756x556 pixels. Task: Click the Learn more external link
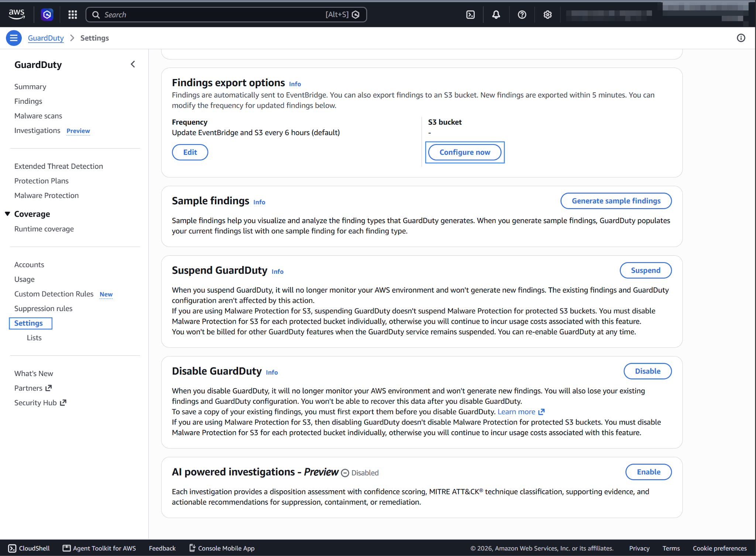(521, 412)
